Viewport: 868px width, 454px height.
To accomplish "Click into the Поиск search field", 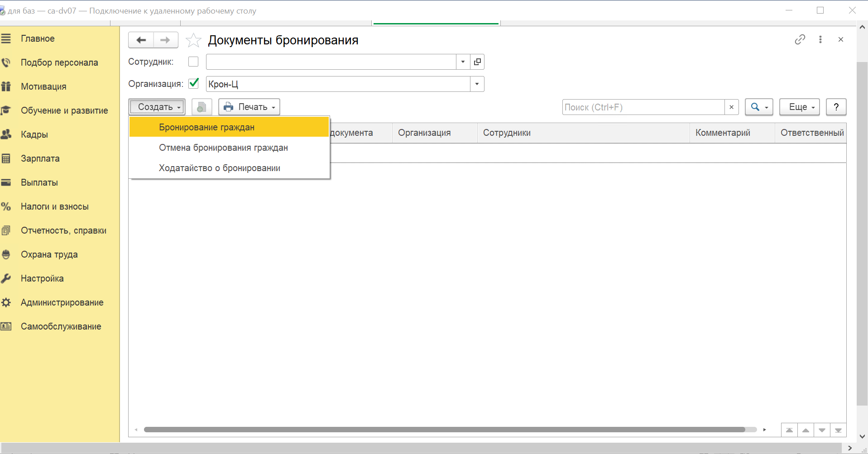I will point(643,107).
